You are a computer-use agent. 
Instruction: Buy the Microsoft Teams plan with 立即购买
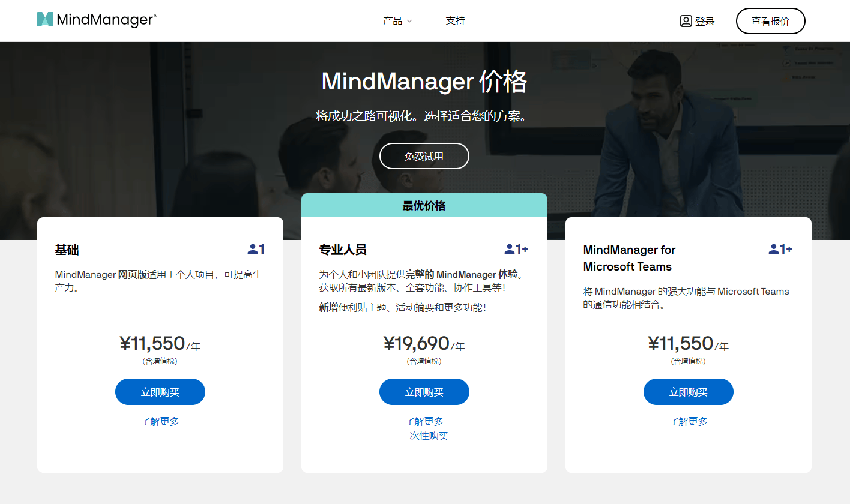(x=689, y=392)
